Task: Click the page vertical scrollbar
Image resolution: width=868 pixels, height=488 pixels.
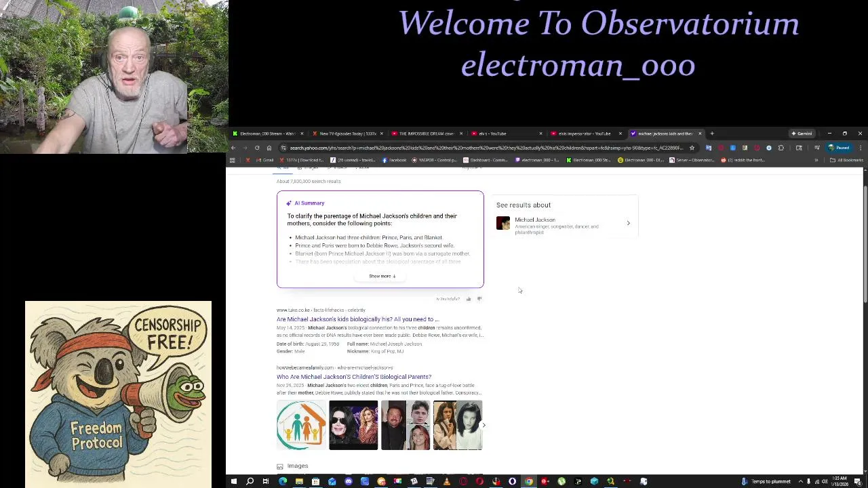Action: point(865,244)
